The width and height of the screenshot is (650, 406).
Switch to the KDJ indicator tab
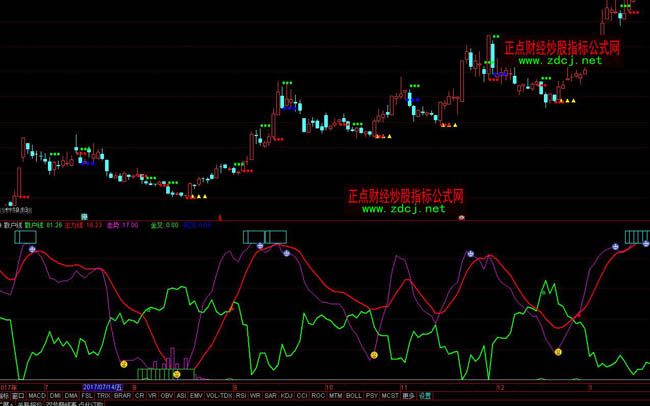286,395
